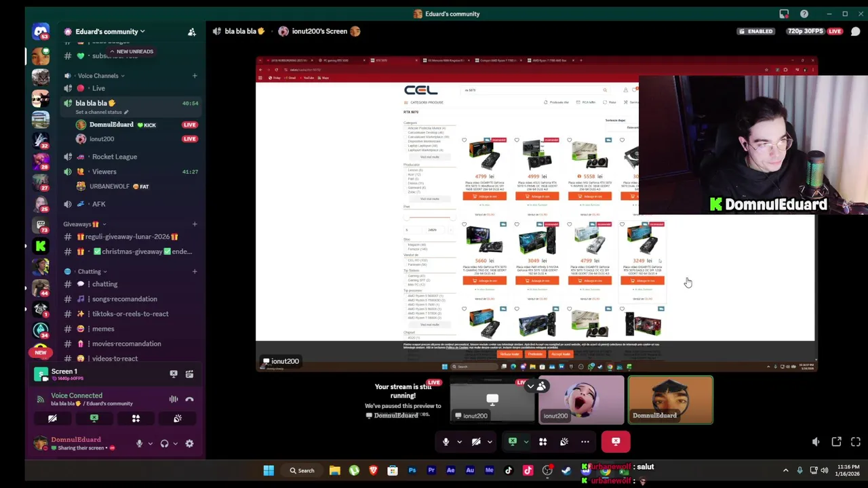Toggle noise suppression waveform icon
The height and width of the screenshot is (488, 868).
point(174,399)
